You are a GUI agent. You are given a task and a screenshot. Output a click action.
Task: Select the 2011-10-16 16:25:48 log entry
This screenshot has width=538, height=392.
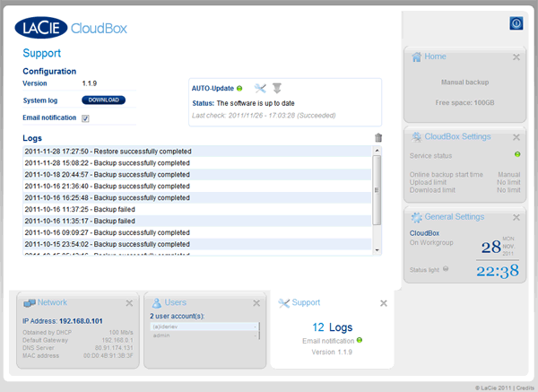(197, 198)
